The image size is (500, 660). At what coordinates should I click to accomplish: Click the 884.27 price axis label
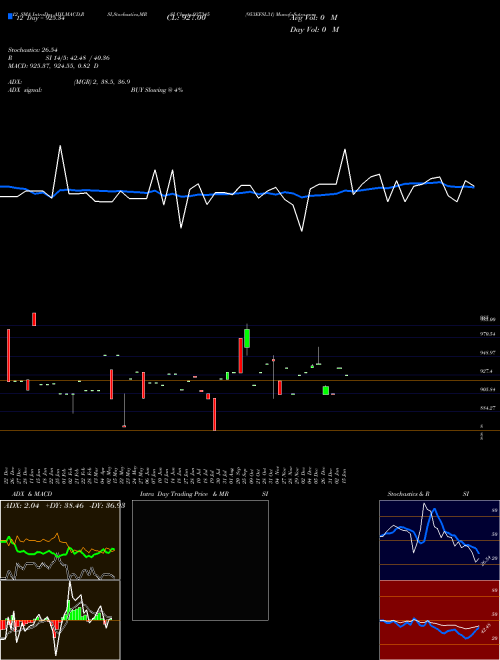click(x=488, y=408)
